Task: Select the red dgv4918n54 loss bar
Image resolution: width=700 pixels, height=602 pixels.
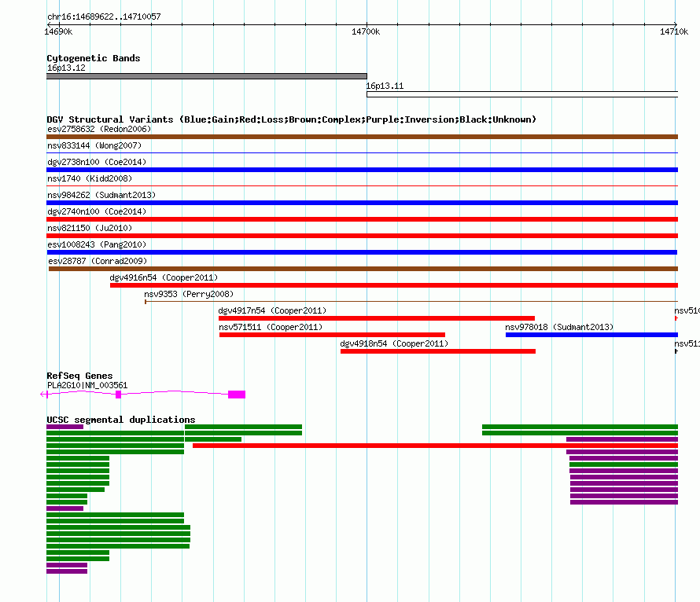Action: coord(438,351)
